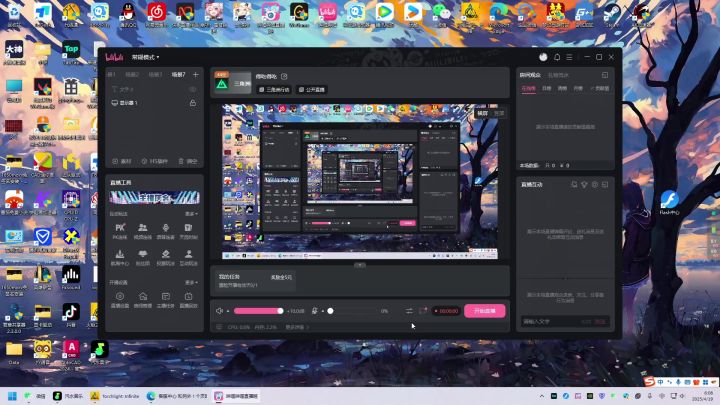Open the user avatar at top right

click(543, 57)
